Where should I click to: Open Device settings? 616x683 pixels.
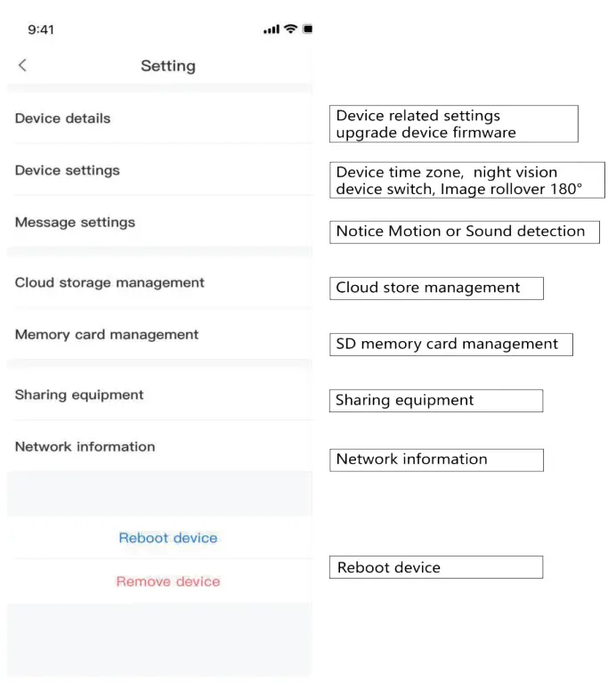pos(67,170)
